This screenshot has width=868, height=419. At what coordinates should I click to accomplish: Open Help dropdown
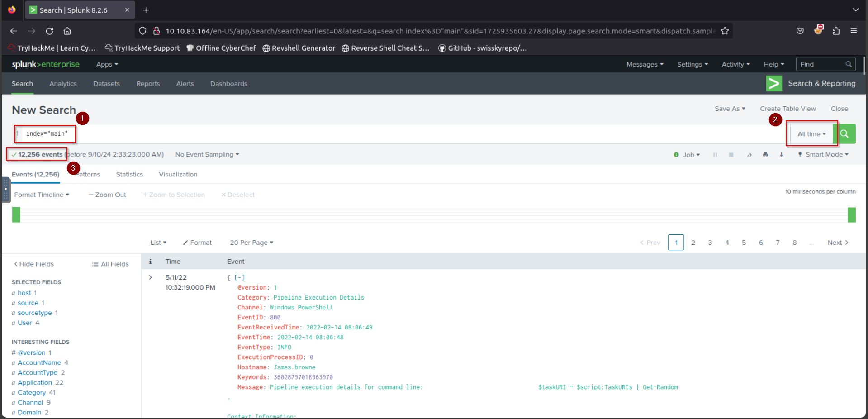(774, 64)
